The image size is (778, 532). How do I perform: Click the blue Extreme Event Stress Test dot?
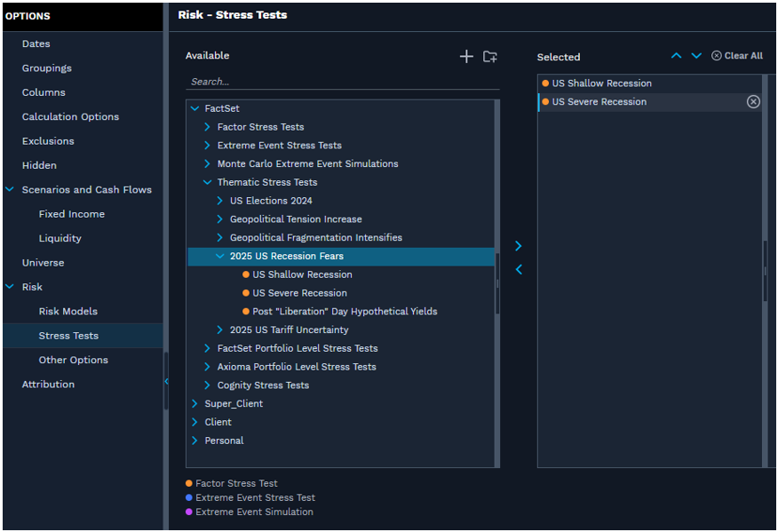pos(189,497)
